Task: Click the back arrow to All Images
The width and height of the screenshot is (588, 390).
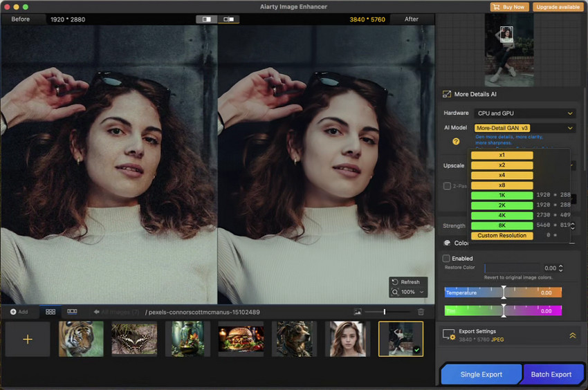Action: pos(96,312)
